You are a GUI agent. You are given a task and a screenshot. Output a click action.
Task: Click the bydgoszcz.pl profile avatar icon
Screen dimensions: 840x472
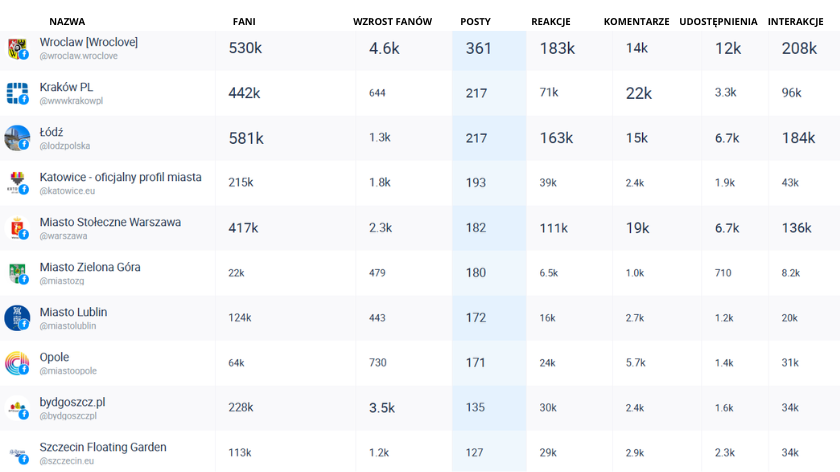pyautogui.click(x=17, y=408)
